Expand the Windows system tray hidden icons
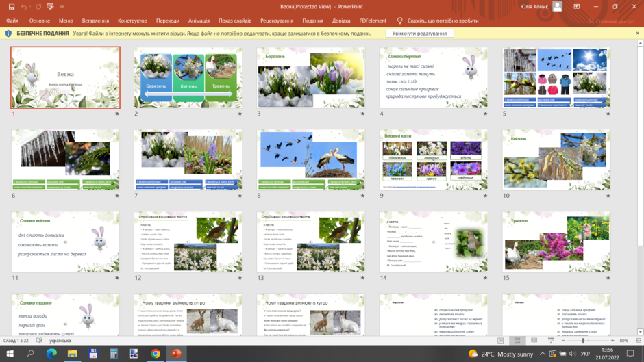Viewport: 644px width, 362px height. click(543, 354)
